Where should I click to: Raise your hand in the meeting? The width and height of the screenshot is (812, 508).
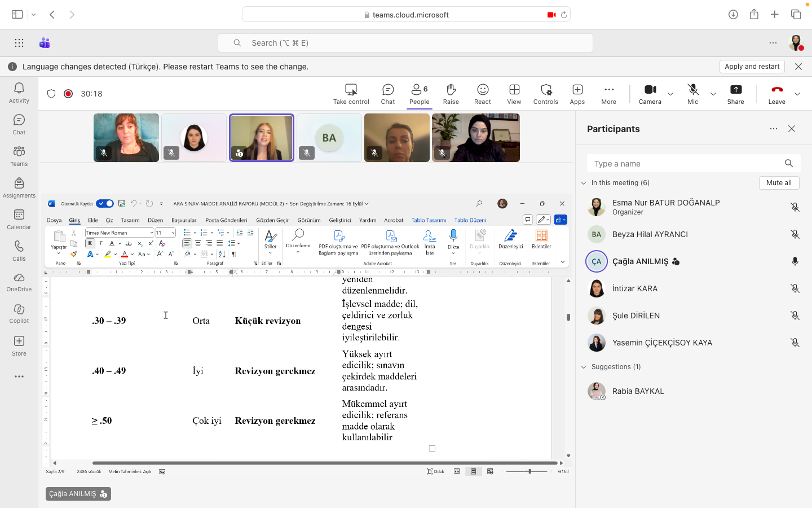pos(451,94)
